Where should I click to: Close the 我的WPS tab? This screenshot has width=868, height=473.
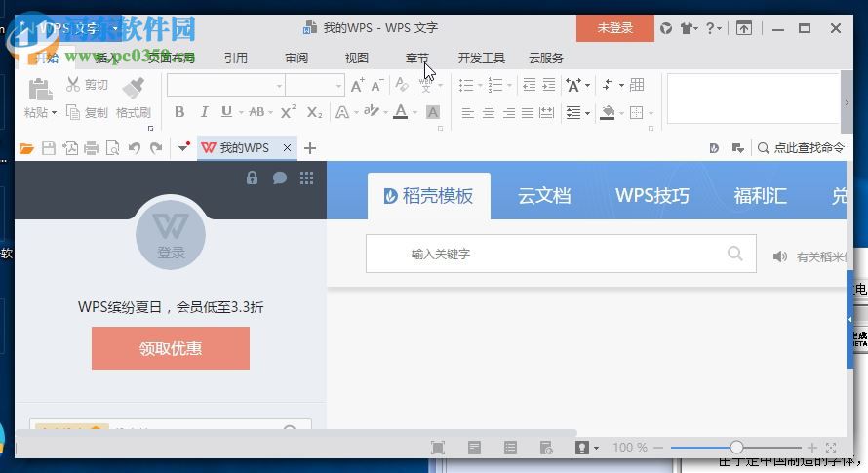pos(287,148)
